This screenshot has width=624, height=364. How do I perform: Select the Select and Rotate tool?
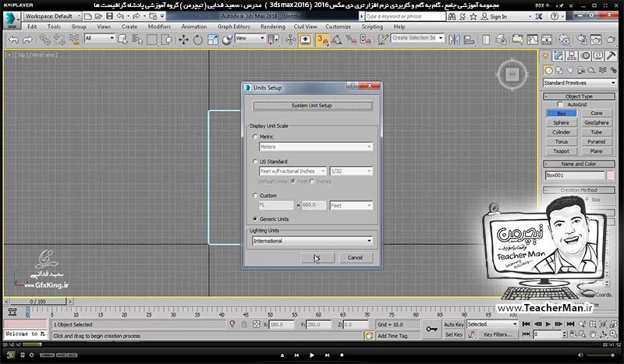[x=198, y=40]
